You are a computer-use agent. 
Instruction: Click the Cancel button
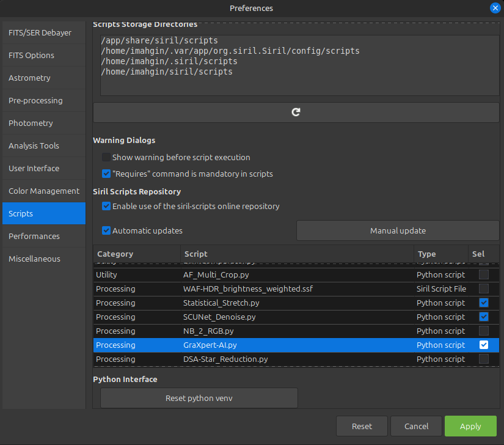click(416, 426)
